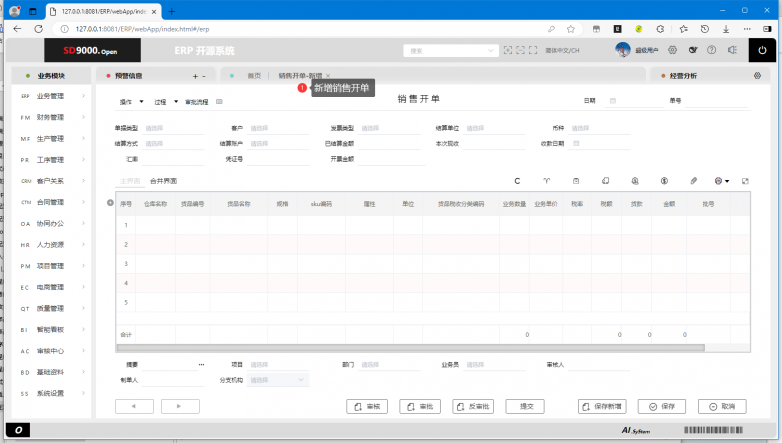Click the add row plus icon

(x=110, y=203)
